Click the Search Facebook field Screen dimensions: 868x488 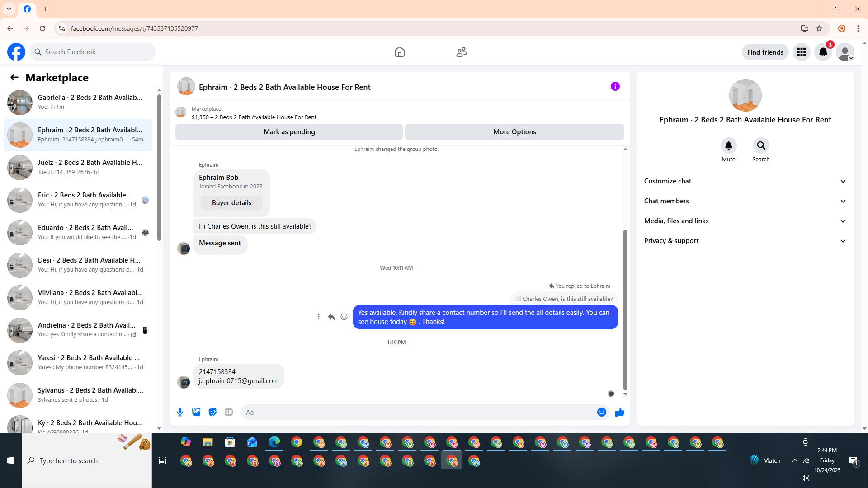pos(93,52)
